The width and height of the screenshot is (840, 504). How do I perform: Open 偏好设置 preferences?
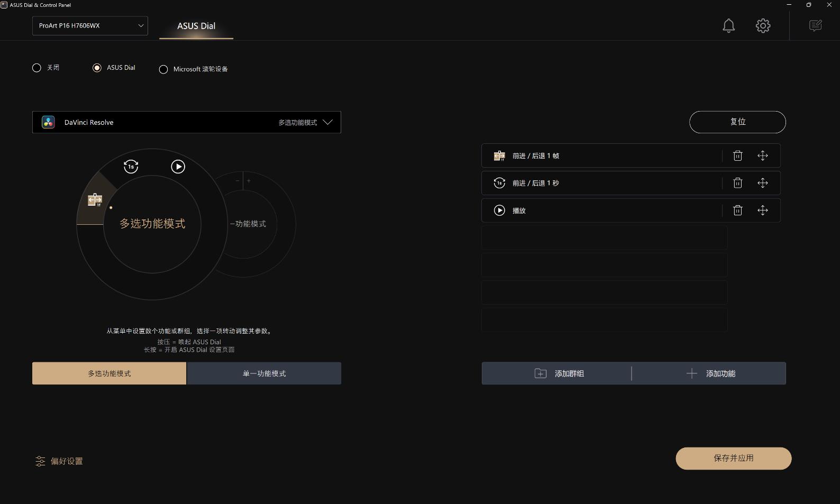(x=59, y=461)
